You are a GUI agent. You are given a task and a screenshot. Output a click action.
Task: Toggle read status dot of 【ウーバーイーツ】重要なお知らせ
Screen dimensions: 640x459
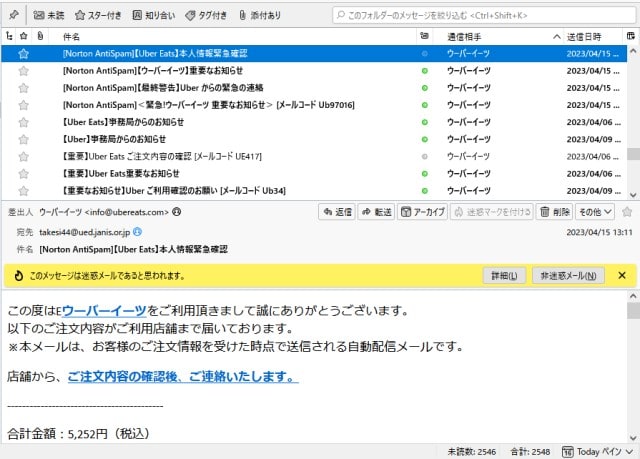pyautogui.click(x=424, y=71)
